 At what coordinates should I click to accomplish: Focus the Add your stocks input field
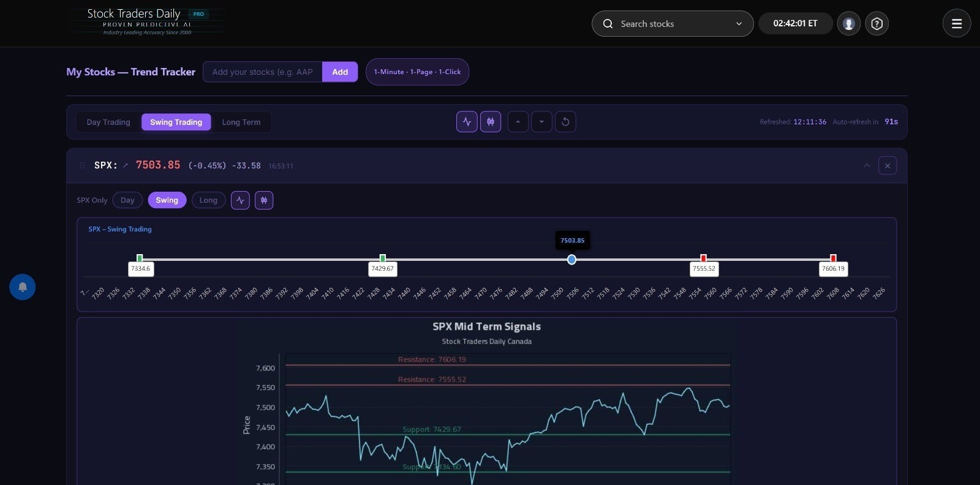pos(263,72)
